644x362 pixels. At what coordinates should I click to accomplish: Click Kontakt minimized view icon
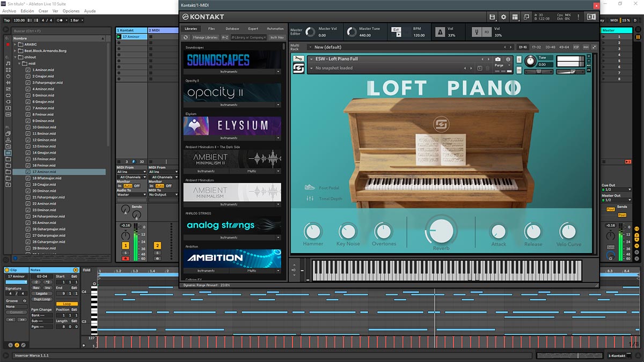click(x=526, y=17)
